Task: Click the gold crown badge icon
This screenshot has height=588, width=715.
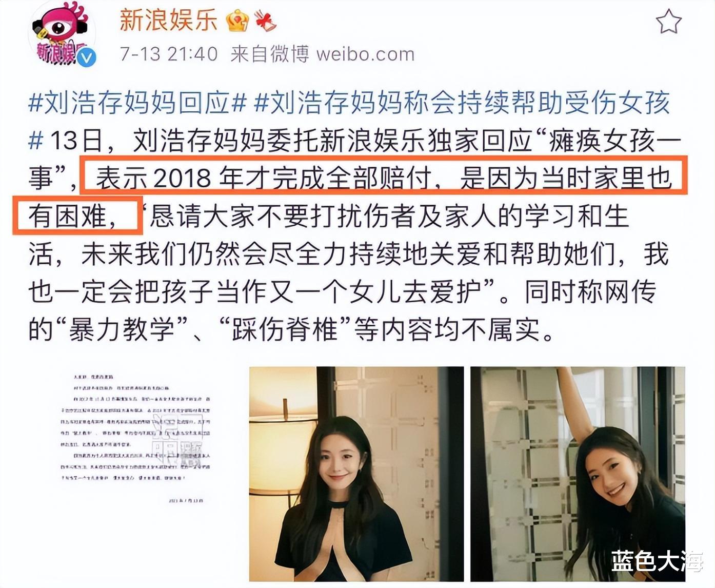Action: [x=237, y=21]
